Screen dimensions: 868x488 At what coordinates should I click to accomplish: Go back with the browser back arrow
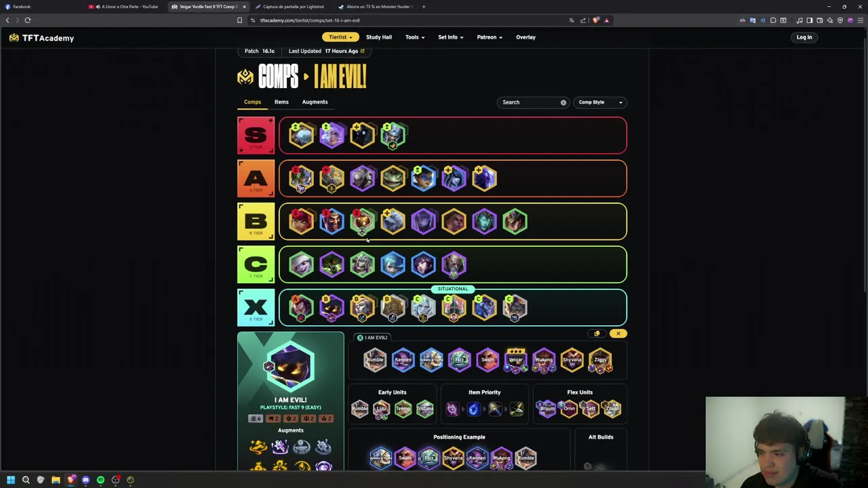point(7,20)
